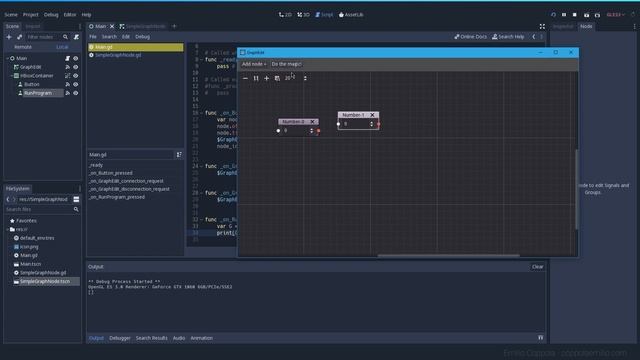This screenshot has height=360, width=640.
Task: Toggle the script methods sort icon
Action: click(x=179, y=155)
